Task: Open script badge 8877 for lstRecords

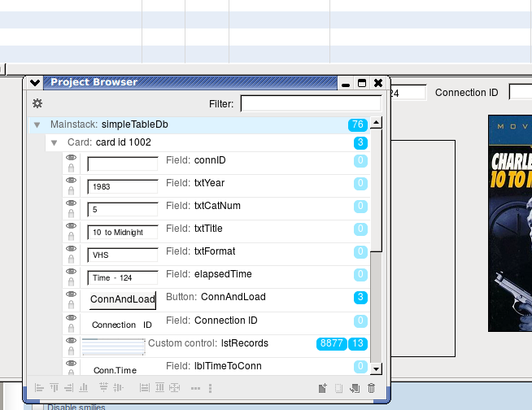Action: click(x=331, y=344)
